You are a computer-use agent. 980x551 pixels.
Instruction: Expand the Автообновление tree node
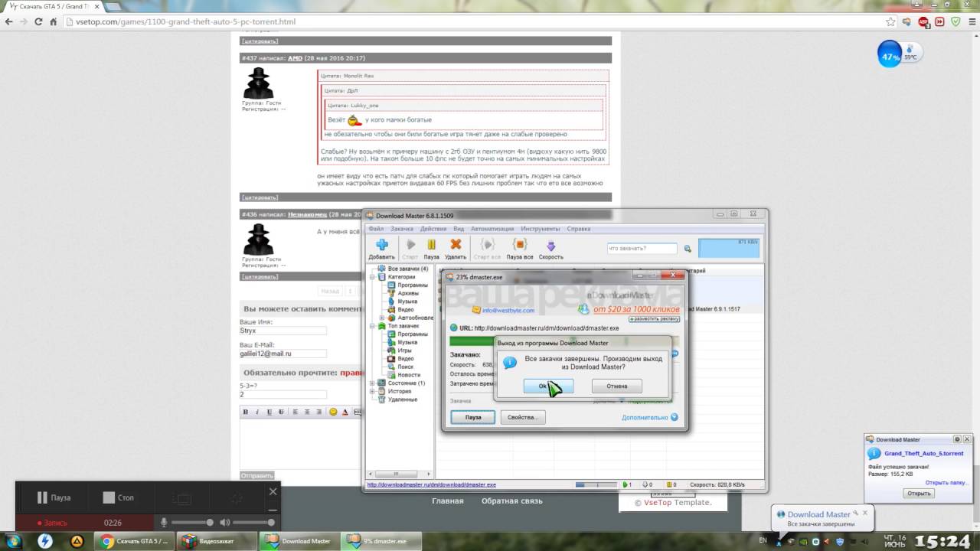pos(381,318)
